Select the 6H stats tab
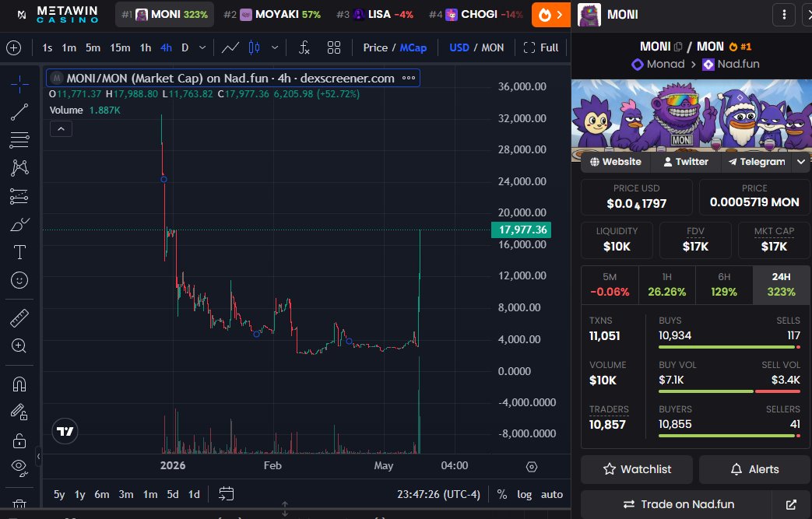 [724, 285]
